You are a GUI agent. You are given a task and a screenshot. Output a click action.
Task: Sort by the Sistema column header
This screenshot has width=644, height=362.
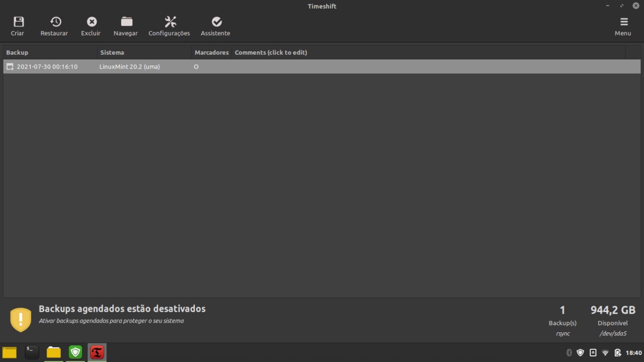(x=144, y=52)
